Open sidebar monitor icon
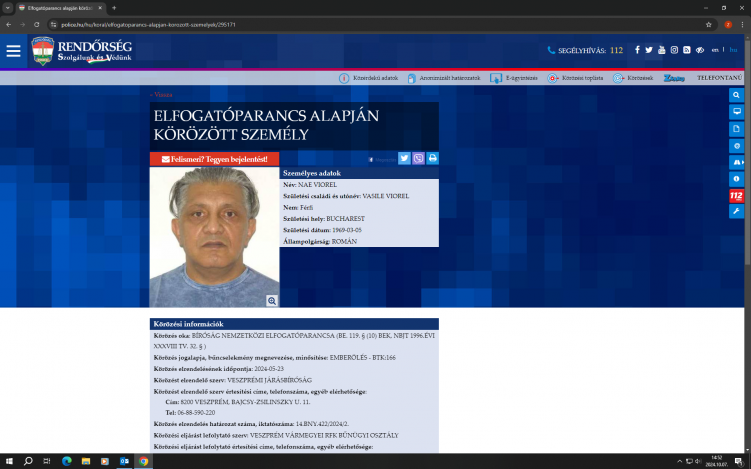Screen dimensions: 751x469 click(x=736, y=112)
